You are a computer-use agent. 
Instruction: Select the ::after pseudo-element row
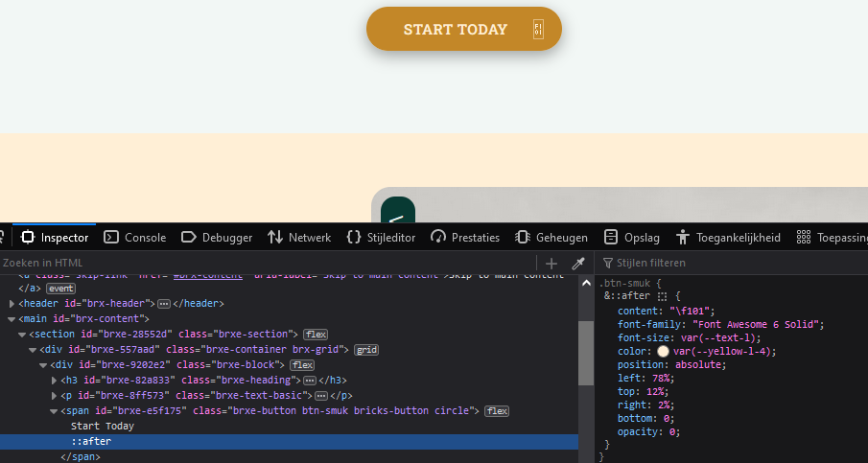(x=289, y=441)
